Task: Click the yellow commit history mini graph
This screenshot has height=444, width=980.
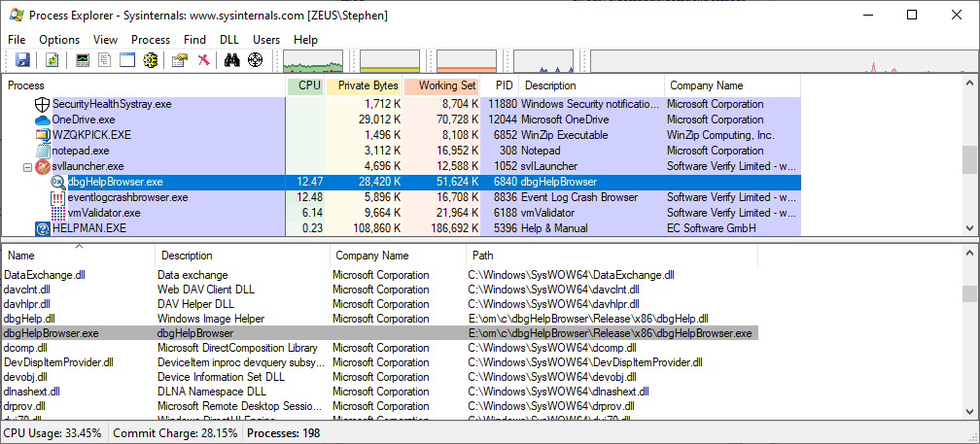Action: coord(389,60)
